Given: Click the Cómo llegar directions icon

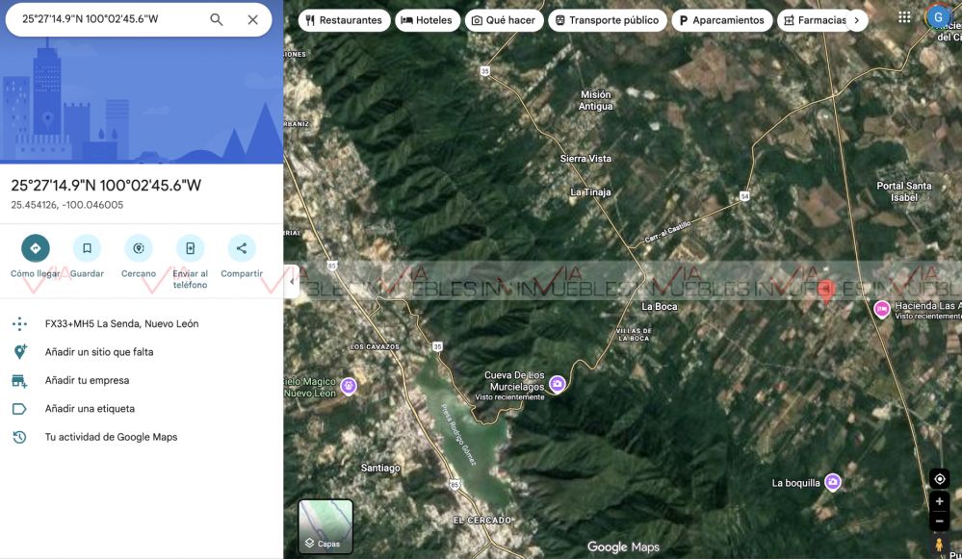Looking at the screenshot, I should point(36,248).
